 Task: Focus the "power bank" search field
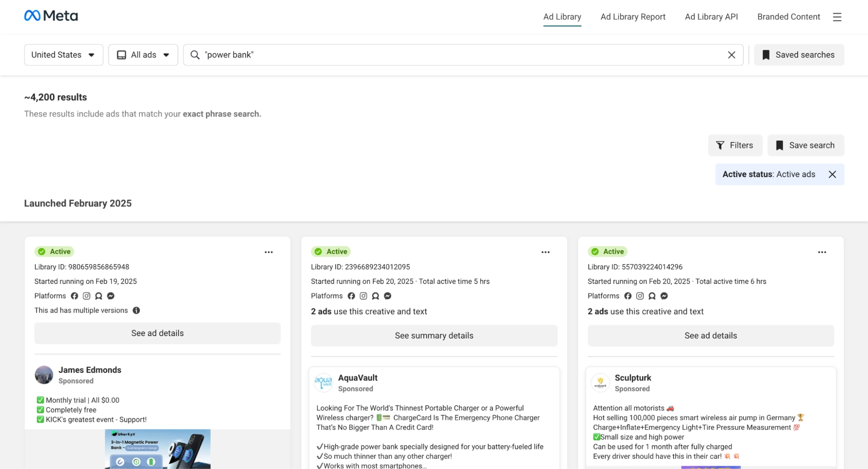(x=463, y=55)
